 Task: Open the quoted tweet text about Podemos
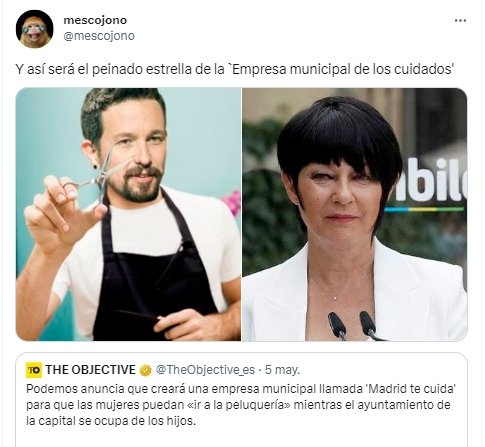(241, 405)
